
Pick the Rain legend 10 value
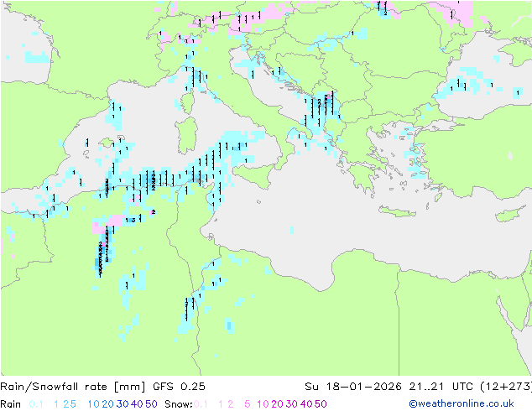(x=93, y=404)
